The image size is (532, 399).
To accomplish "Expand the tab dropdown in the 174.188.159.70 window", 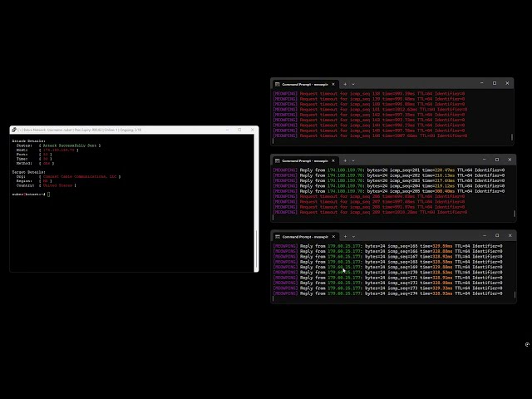I will (353, 160).
